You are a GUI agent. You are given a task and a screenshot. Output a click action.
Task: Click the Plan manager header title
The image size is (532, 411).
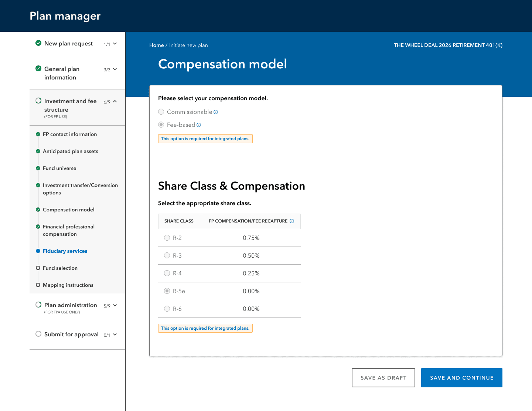click(65, 16)
